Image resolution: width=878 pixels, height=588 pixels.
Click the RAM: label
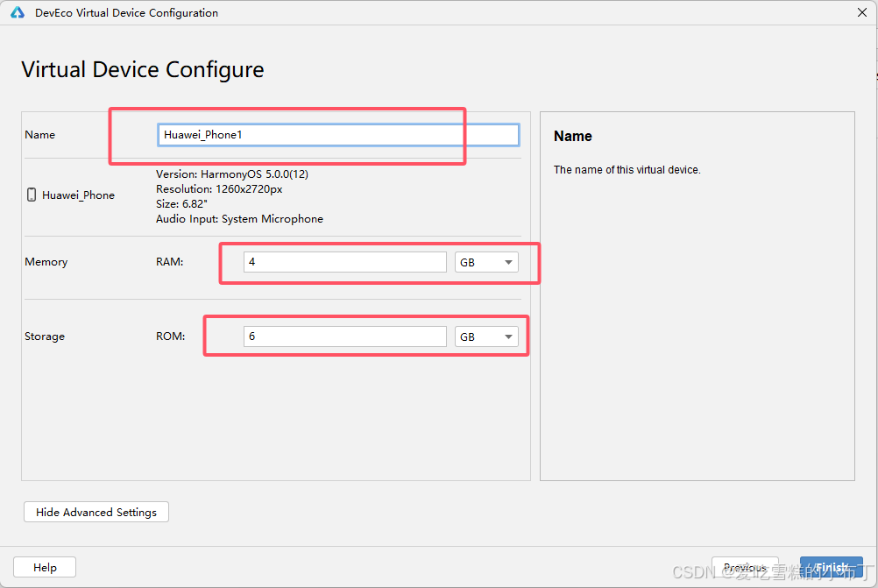click(x=170, y=261)
